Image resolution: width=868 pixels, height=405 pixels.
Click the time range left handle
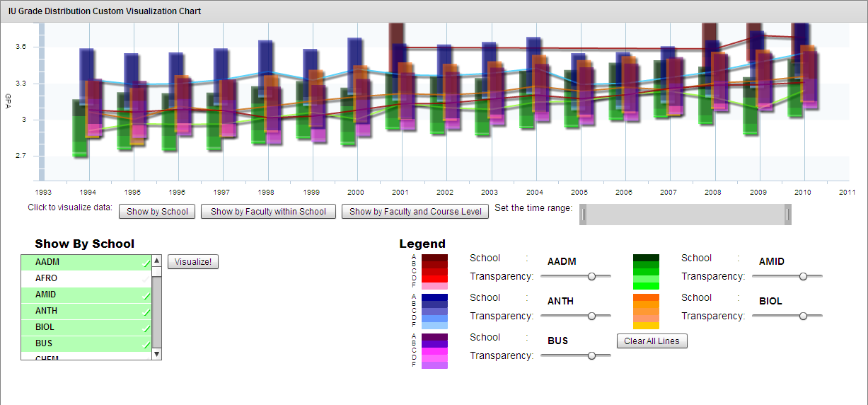[x=583, y=215]
